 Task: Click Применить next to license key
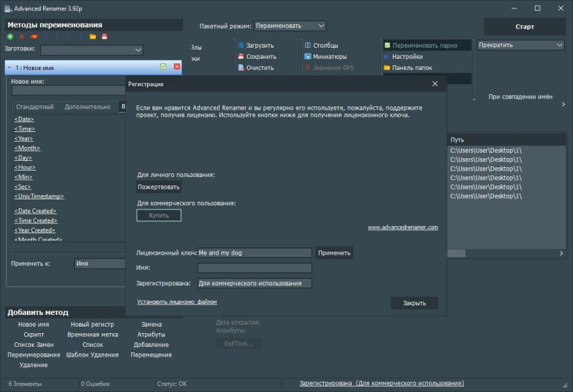[334, 253]
